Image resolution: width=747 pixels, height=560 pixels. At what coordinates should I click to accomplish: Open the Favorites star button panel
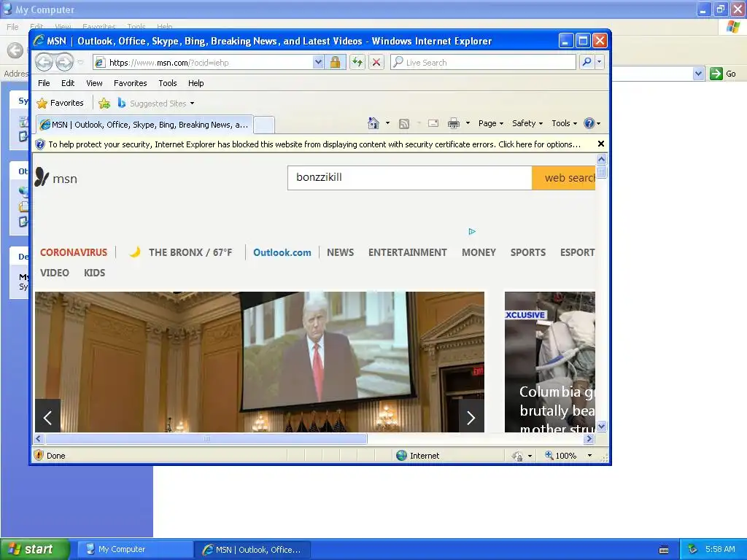(x=60, y=103)
